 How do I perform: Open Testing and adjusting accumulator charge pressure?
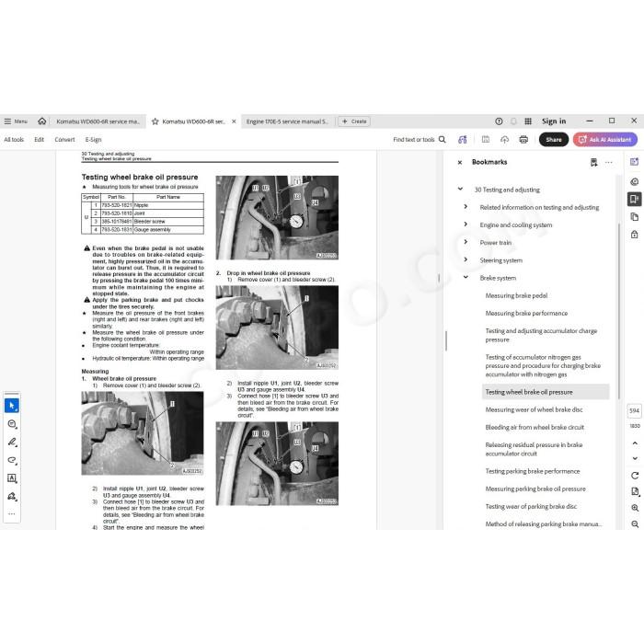541,335
